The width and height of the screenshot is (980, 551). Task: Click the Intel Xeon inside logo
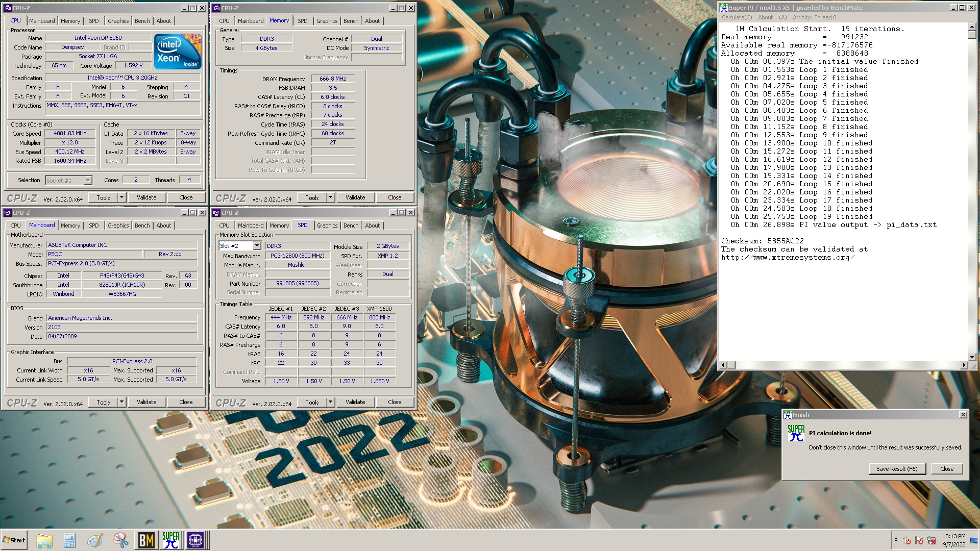click(x=178, y=52)
